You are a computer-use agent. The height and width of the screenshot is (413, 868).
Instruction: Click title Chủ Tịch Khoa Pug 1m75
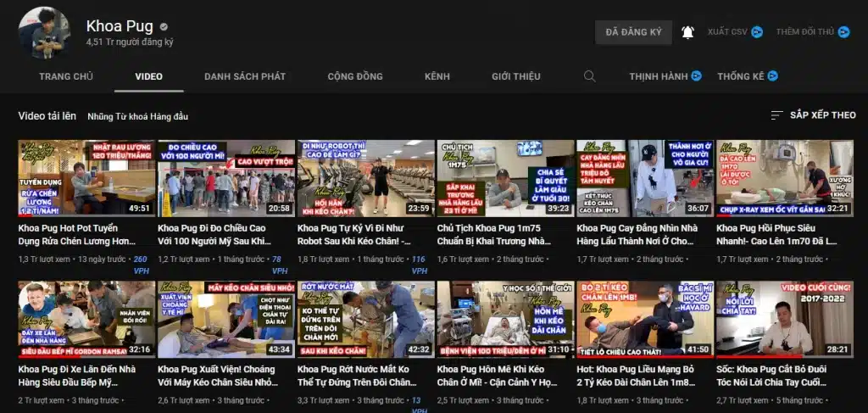click(494, 235)
